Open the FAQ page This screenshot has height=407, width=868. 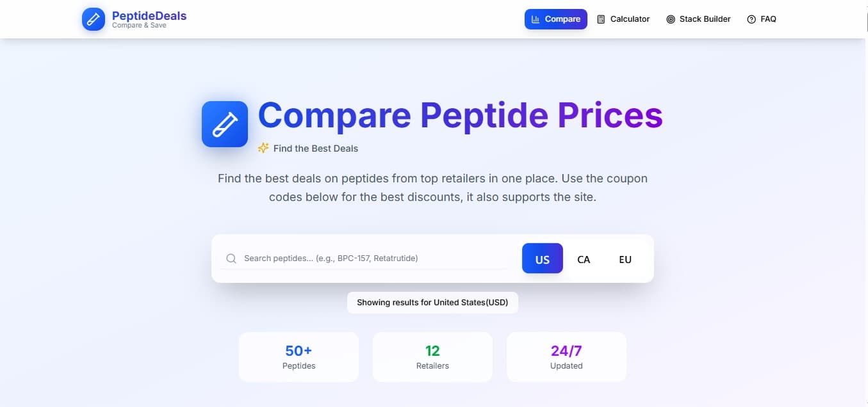pos(762,19)
